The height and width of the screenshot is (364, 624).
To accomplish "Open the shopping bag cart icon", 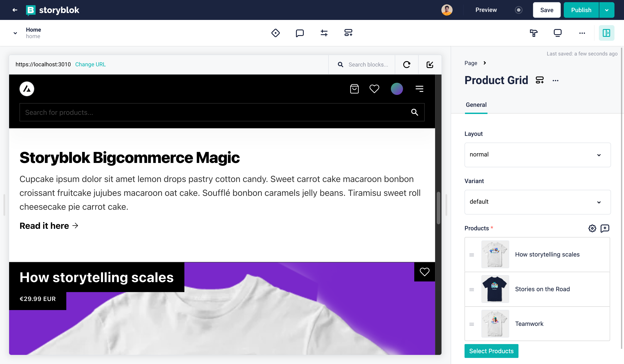I will (354, 89).
